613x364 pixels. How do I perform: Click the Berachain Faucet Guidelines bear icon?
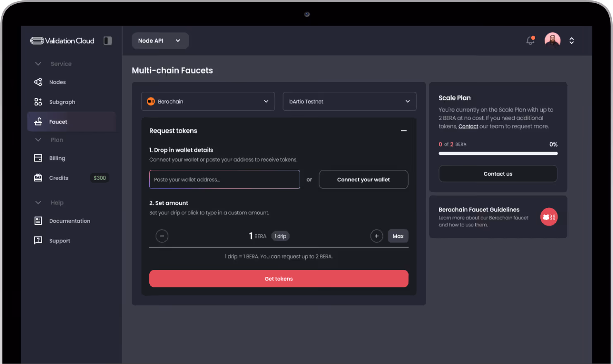(549, 216)
